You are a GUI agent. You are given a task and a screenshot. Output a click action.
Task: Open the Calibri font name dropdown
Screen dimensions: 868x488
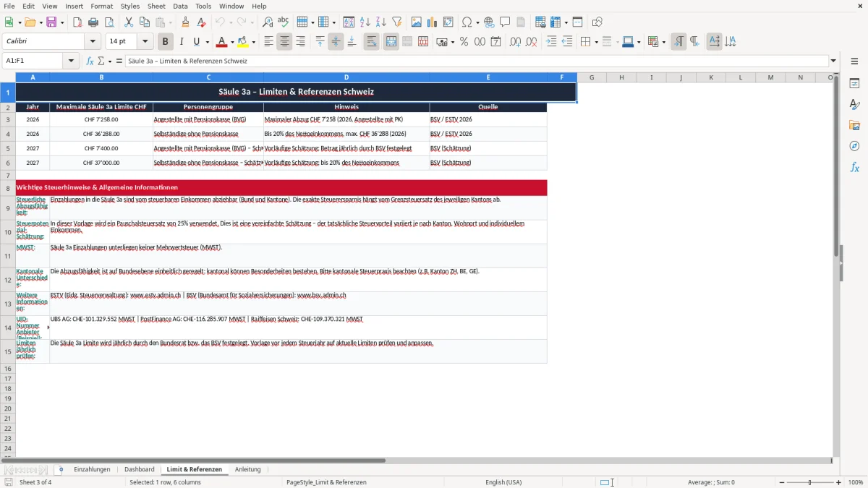tap(93, 42)
